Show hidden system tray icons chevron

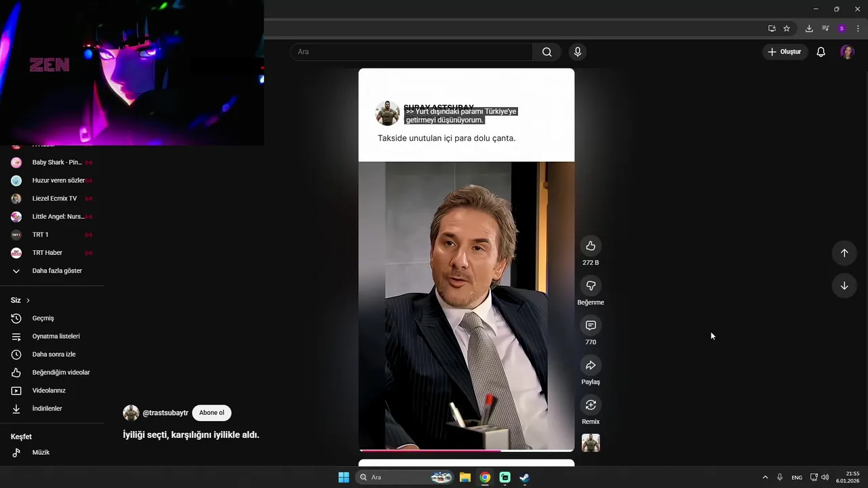coord(766,477)
